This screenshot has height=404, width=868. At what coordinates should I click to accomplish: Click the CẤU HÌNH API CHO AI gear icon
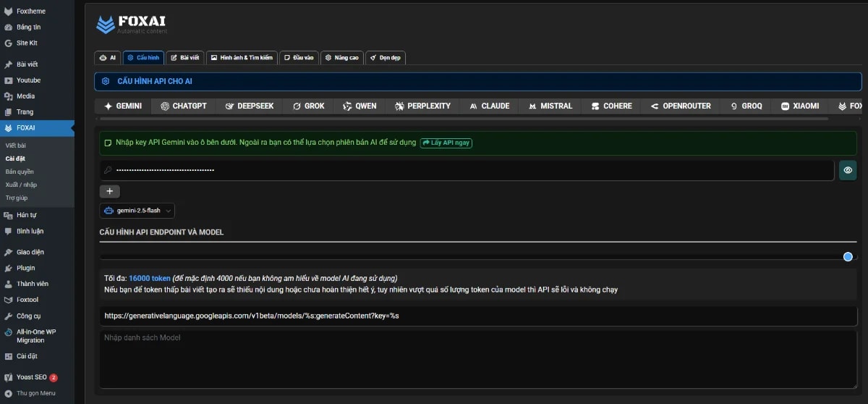tap(106, 82)
